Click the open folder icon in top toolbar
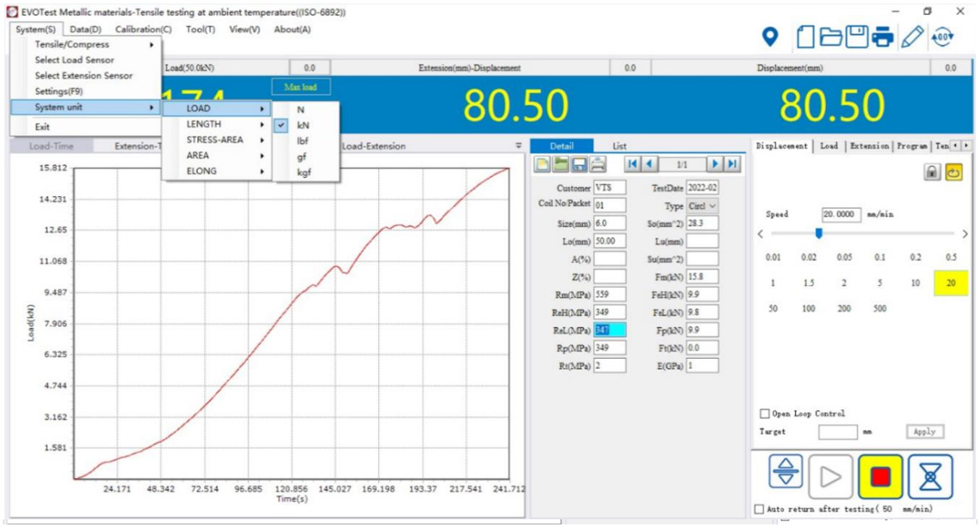This screenshot has height=528, width=980. 831,36
